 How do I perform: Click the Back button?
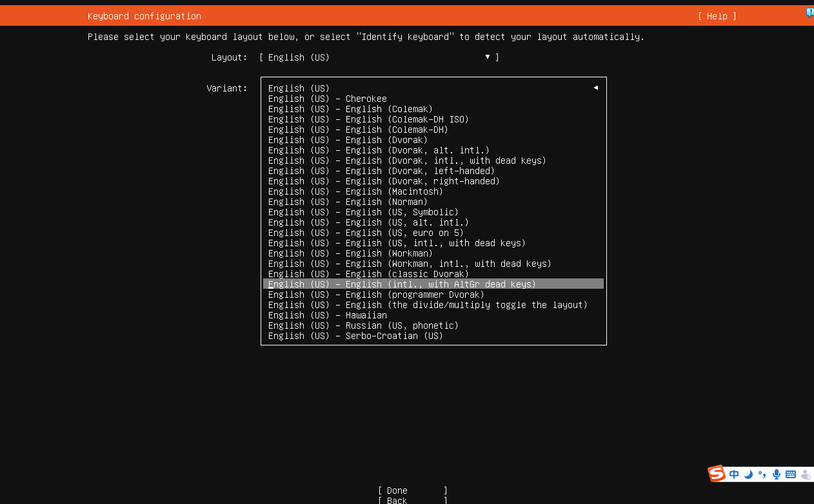413,500
